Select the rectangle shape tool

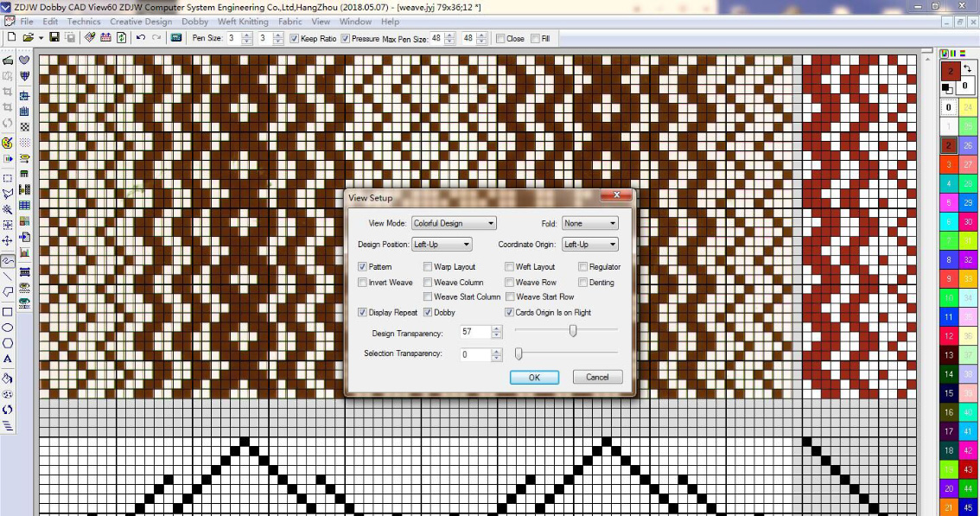click(x=8, y=311)
